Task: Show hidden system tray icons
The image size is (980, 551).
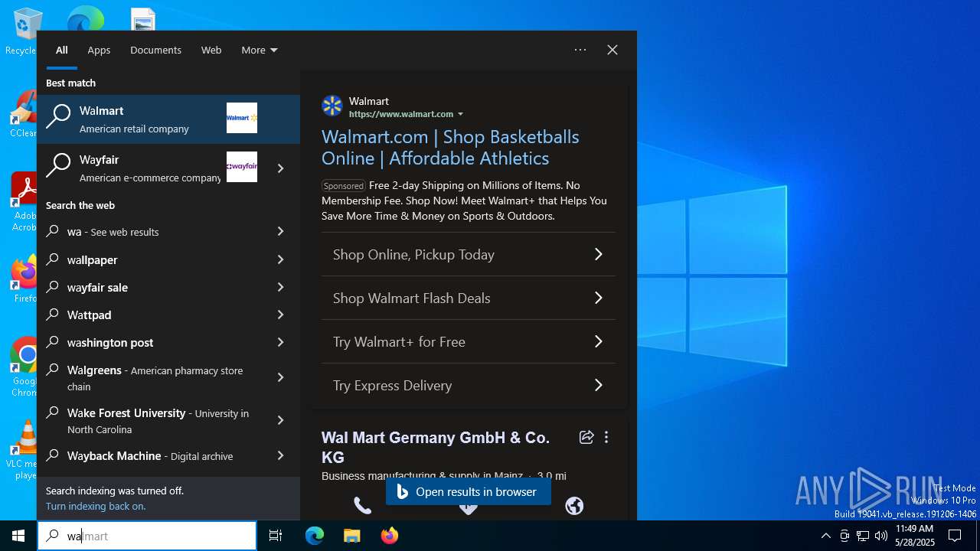Action: click(x=825, y=536)
